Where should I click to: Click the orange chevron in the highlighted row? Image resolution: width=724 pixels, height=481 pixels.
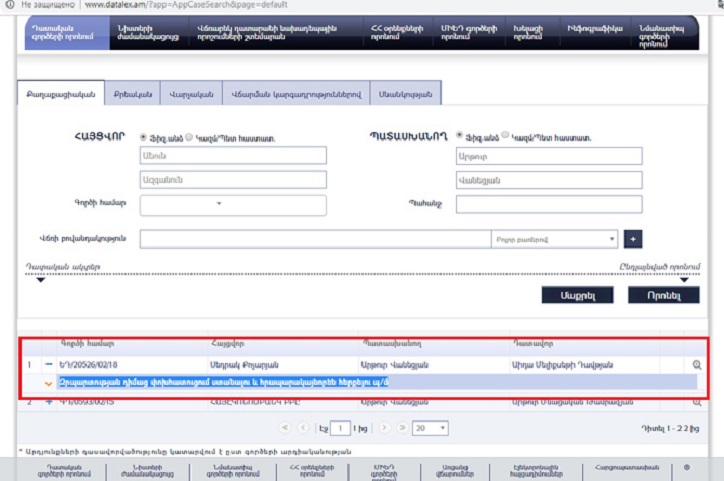[x=48, y=383]
